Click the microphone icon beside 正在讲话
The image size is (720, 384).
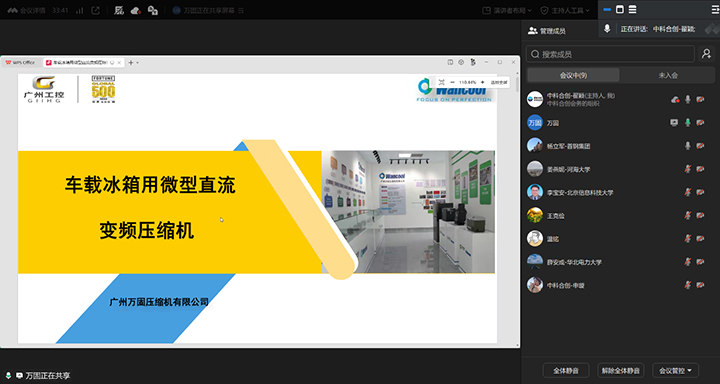pyautogui.click(x=607, y=28)
